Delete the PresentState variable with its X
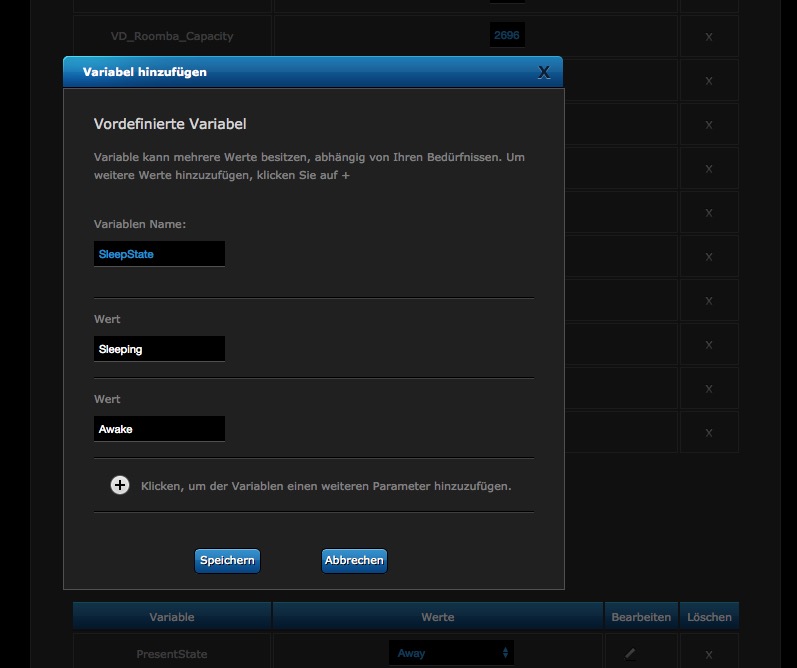Viewport: 797px width, 668px height. 709,654
